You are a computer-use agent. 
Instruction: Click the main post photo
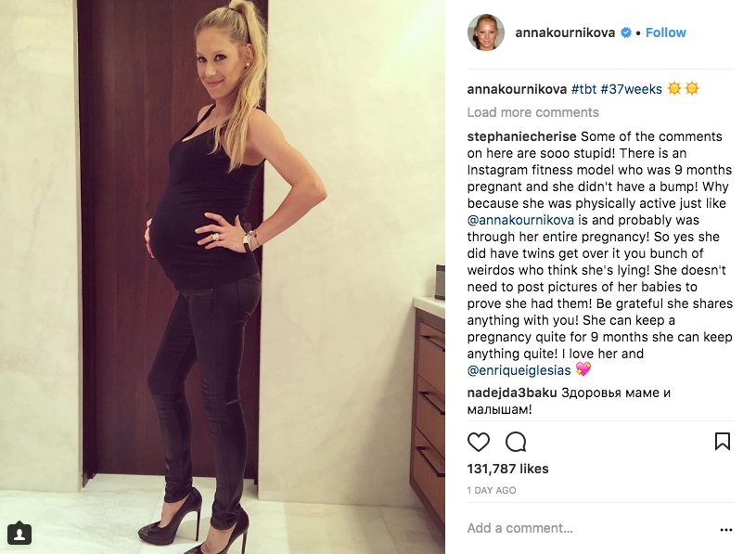point(223,277)
